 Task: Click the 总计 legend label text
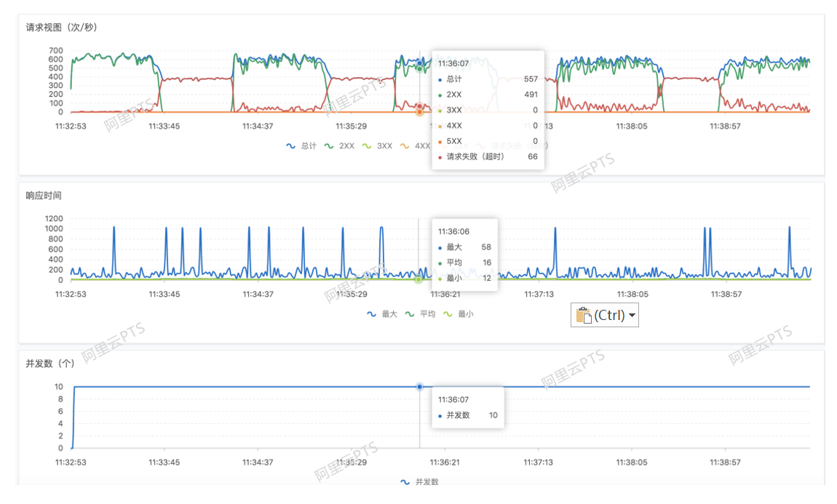tap(309, 145)
